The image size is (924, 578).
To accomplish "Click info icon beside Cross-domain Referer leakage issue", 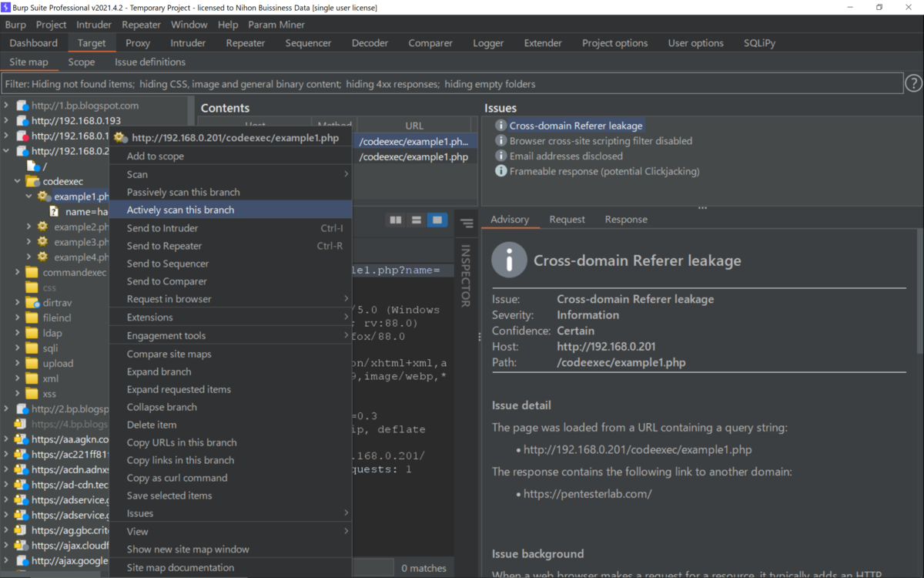I will 500,126.
